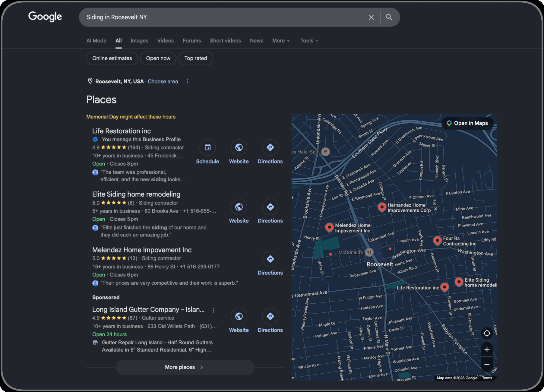Click the Gutter Repair Long Island ad description
544x392 pixels.
(157, 346)
